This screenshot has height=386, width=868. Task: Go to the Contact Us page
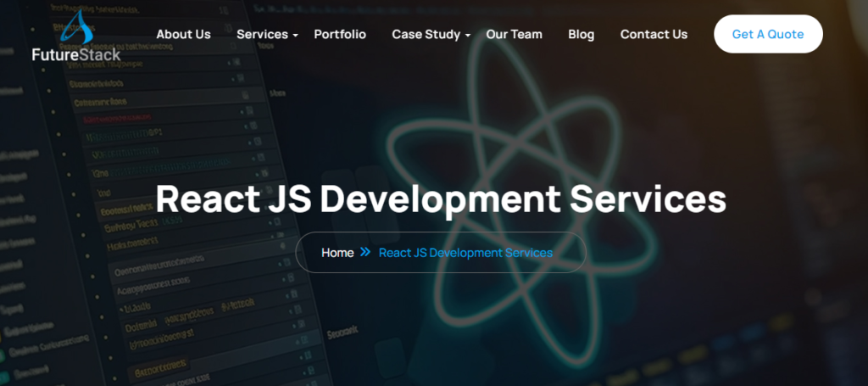click(654, 34)
